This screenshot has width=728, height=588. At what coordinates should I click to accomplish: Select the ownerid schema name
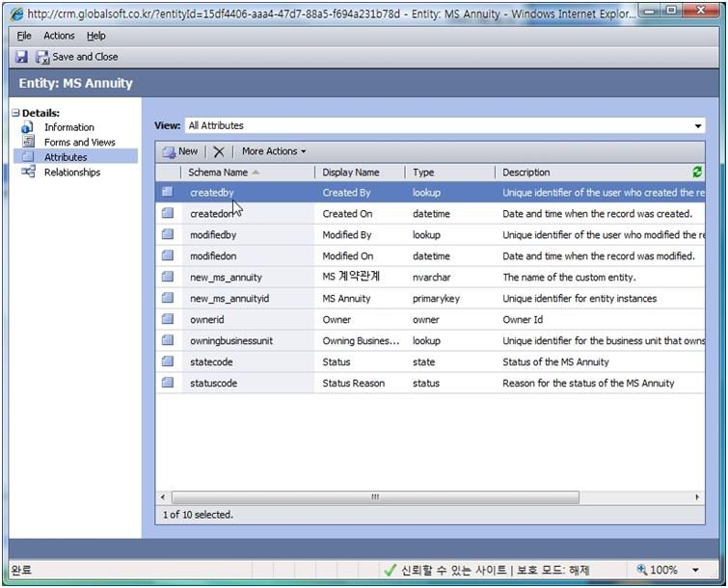[x=207, y=320]
